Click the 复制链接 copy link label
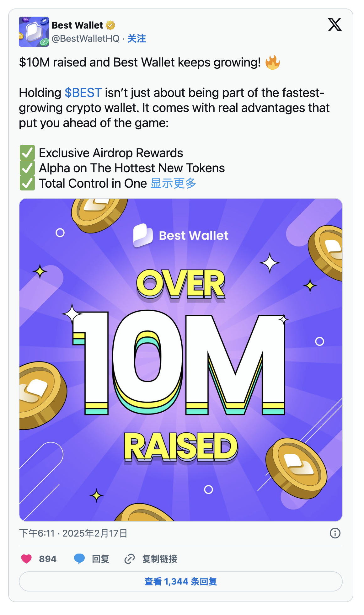364x615 pixels. 159,559
